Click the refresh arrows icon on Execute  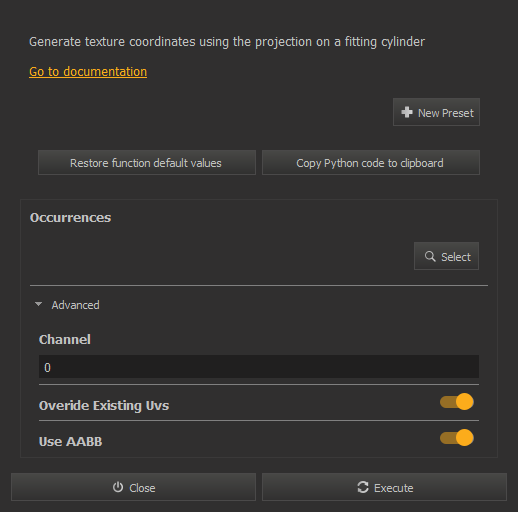(363, 487)
